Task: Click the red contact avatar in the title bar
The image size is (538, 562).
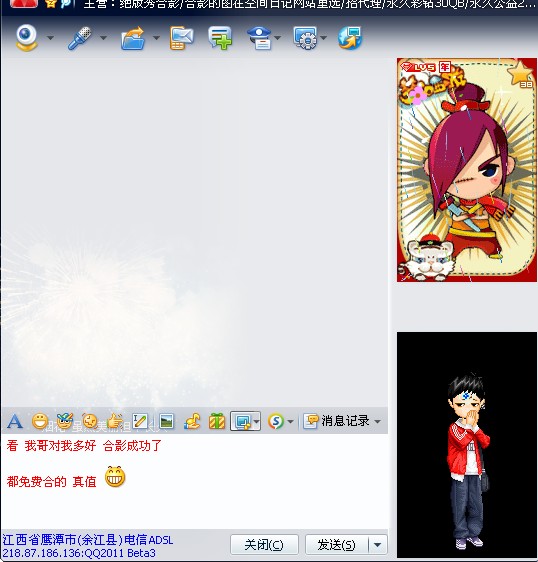Action: pyautogui.click(x=24, y=4)
